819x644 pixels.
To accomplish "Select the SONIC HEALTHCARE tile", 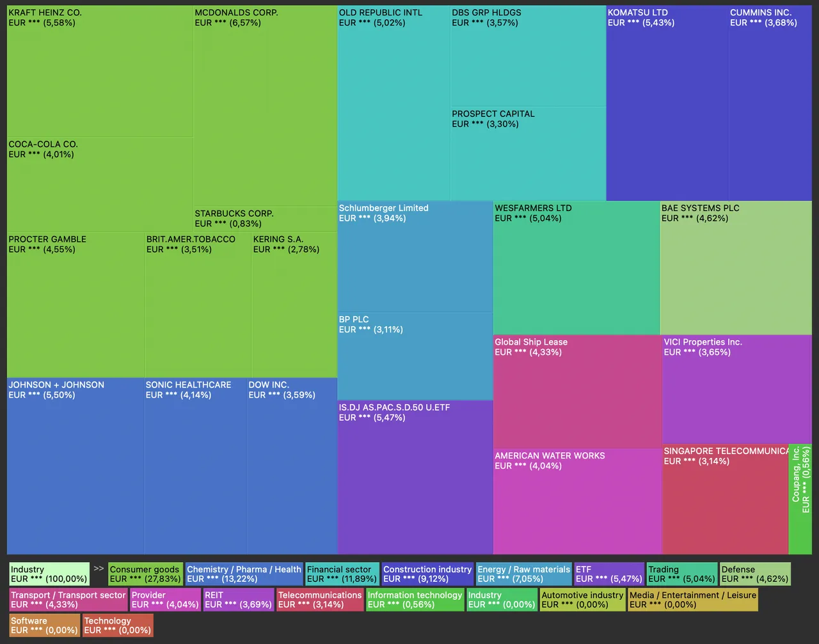I will (196, 466).
